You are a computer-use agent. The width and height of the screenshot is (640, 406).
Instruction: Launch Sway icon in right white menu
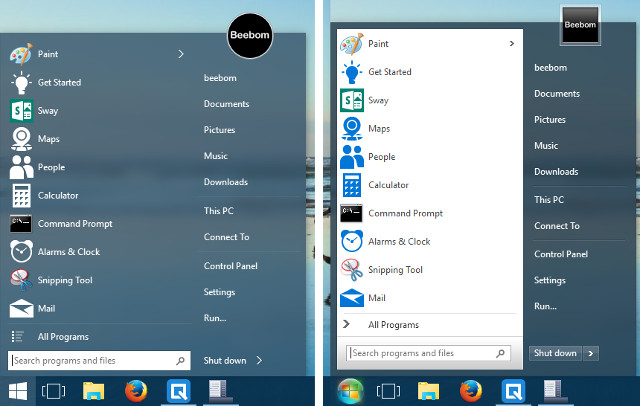(351, 100)
